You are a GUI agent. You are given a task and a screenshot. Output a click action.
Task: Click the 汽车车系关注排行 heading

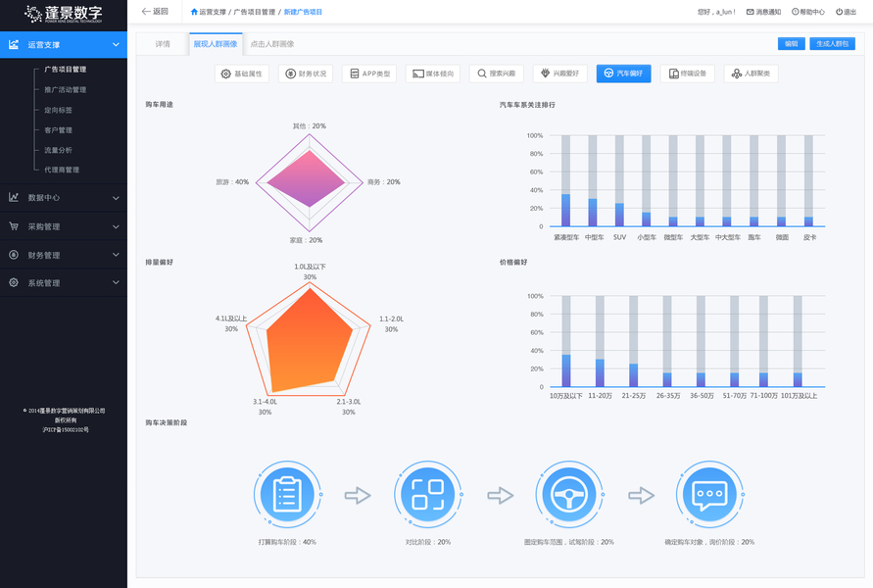[x=527, y=105]
